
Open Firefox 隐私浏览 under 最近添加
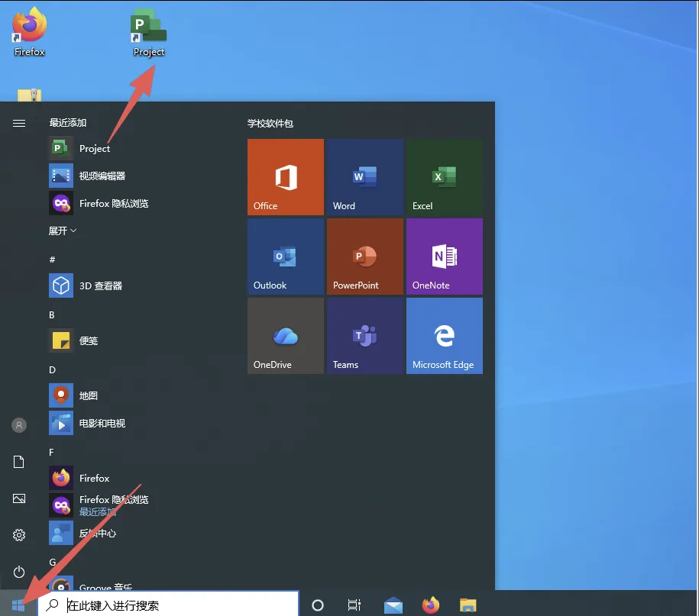tap(134, 203)
